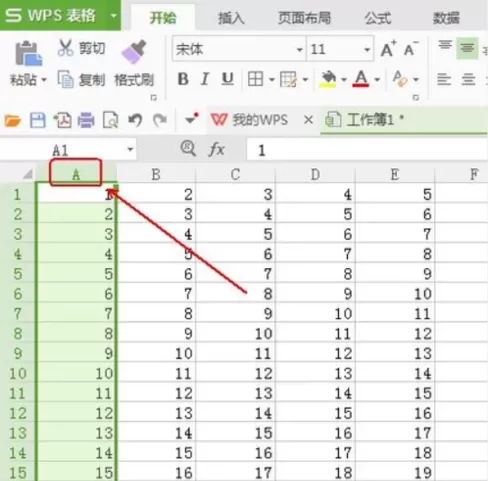Select row 5 header
This screenshot has height=481, width=488.
pos(18,274)
